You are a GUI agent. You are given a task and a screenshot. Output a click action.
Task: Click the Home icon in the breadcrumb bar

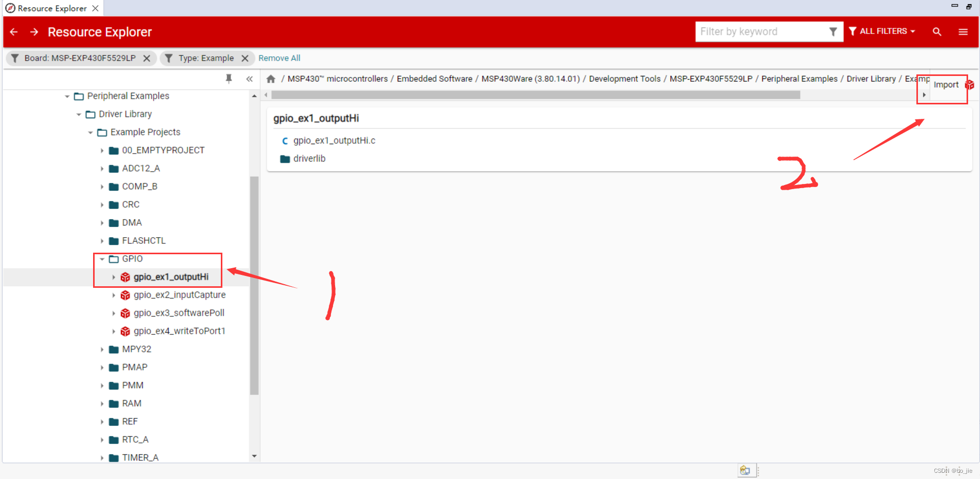coord(271,79)
